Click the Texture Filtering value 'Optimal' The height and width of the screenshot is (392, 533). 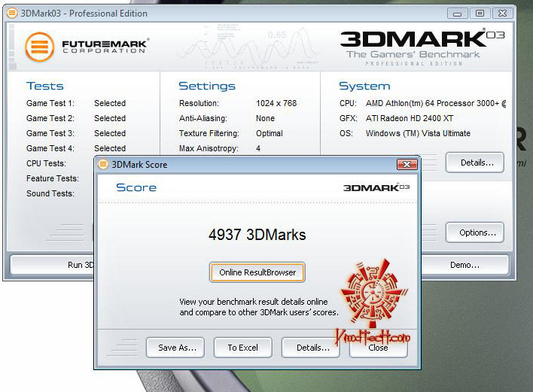tap(270, 133)
